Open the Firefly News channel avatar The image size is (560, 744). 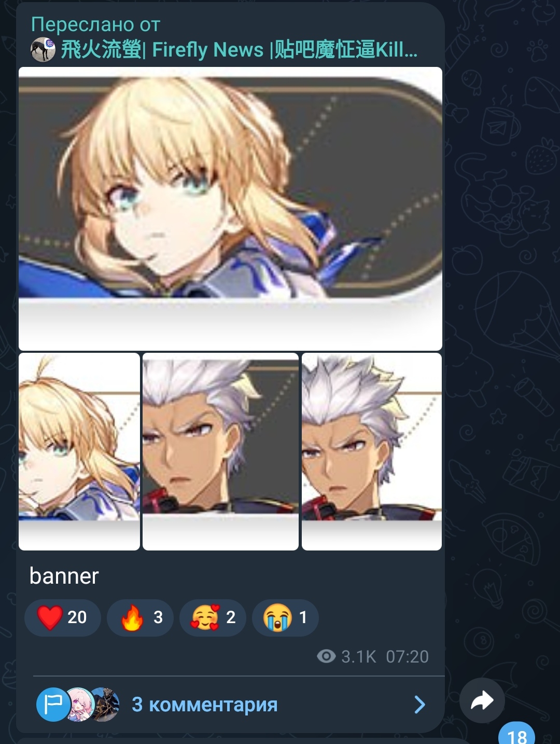coord(43,50)
